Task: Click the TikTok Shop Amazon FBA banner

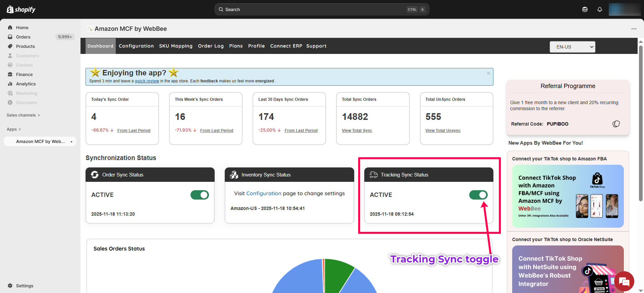Action: coord(568,196)
